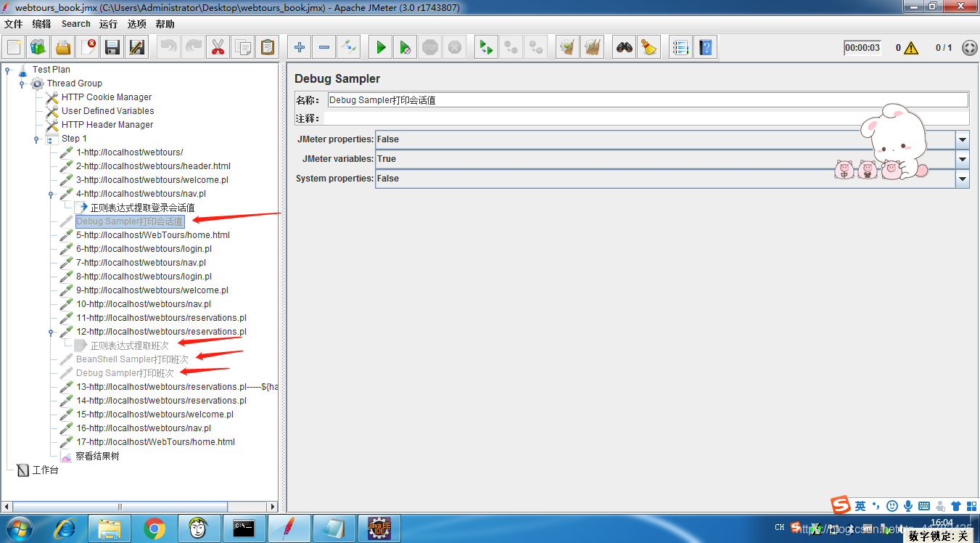
Task: Open the 帮助 menu
Action: (165, 24)
